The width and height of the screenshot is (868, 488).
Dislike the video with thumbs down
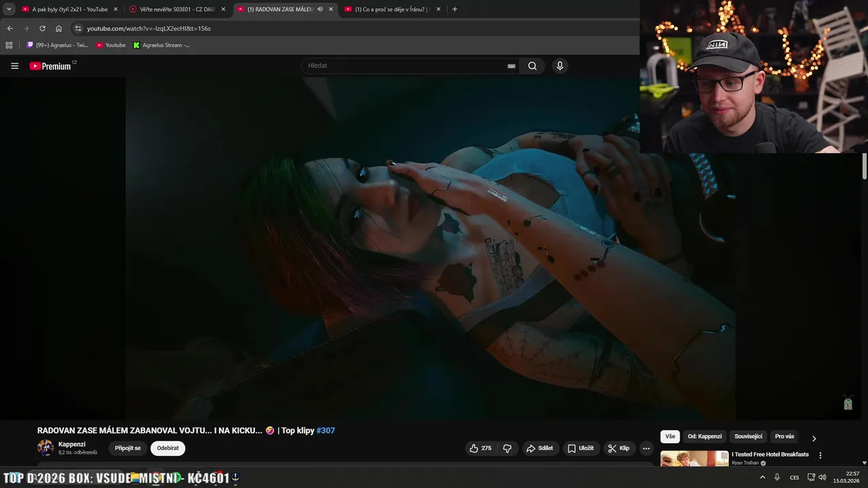[507, 448]
